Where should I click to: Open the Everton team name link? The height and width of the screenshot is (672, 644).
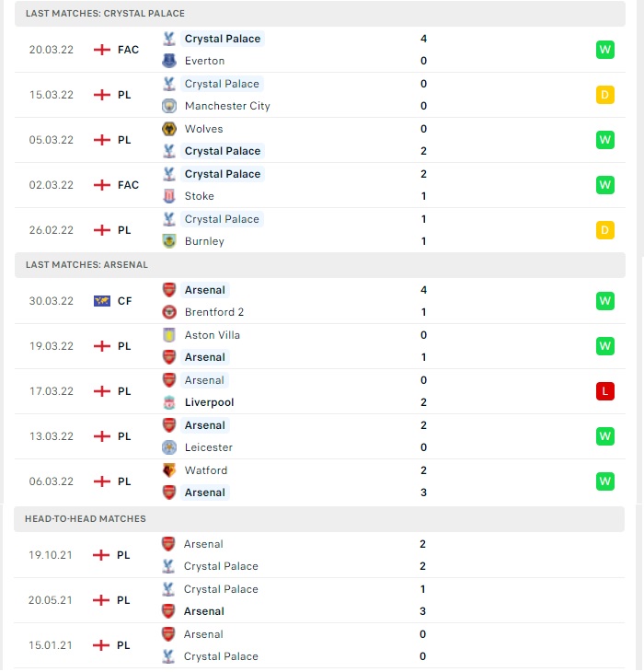(204, 61)
